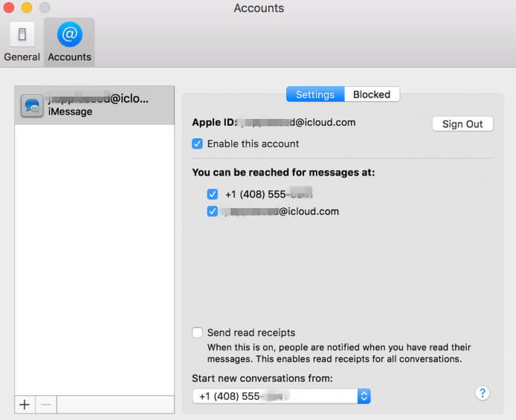Screen dimensions: 516x420
Task: Click 'You can be reached for messages at:'
Action: 283,172
